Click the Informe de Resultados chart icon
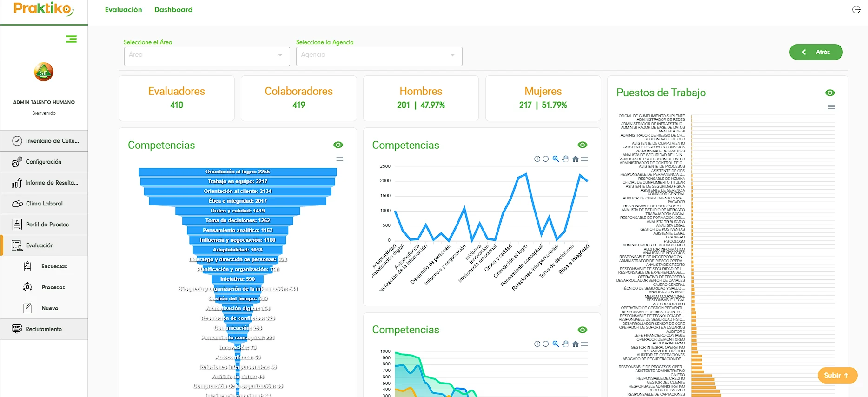Screen dimensions: 868x397 click(17, 183)
